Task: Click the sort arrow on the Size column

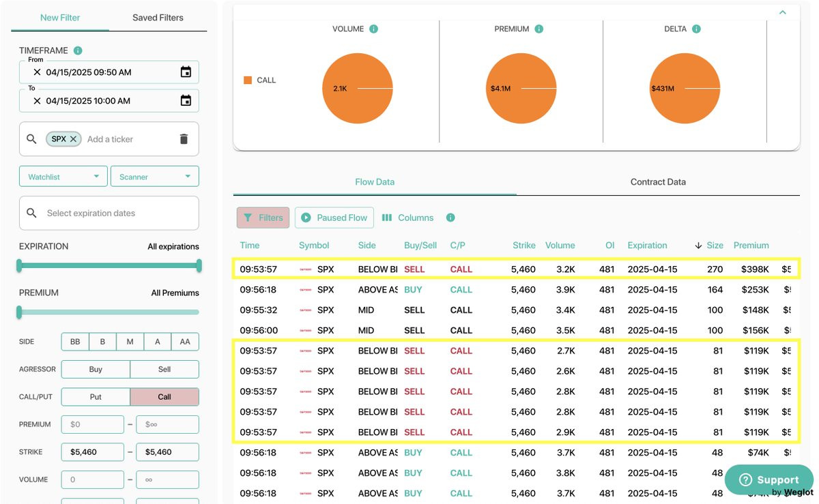Action: coord(698,246)
